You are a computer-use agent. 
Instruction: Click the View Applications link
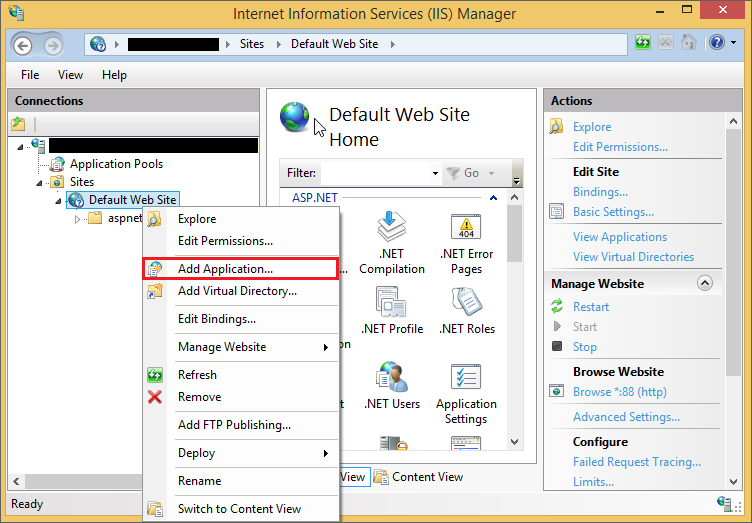click(x=620, y=237)
